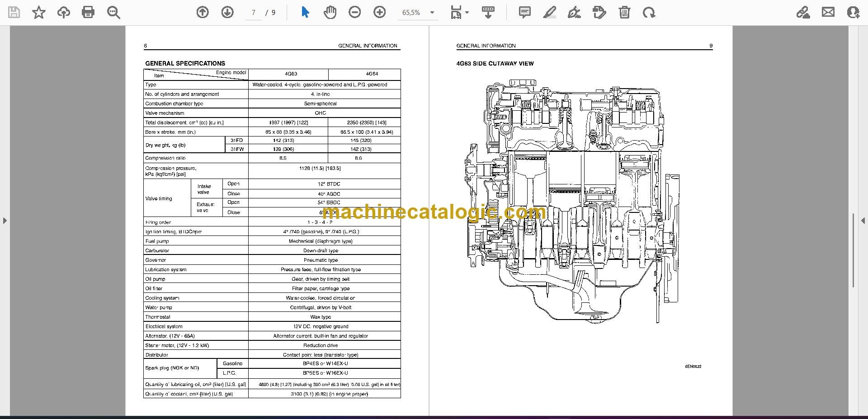
Task: Click the 'Lubrication system' row label
Action: (166, 270)
